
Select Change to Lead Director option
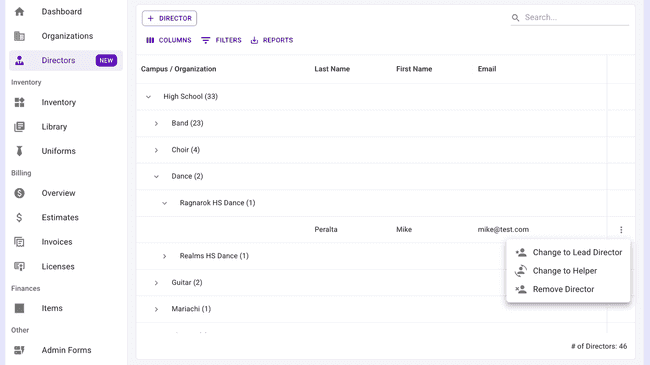tap(568, 252)
